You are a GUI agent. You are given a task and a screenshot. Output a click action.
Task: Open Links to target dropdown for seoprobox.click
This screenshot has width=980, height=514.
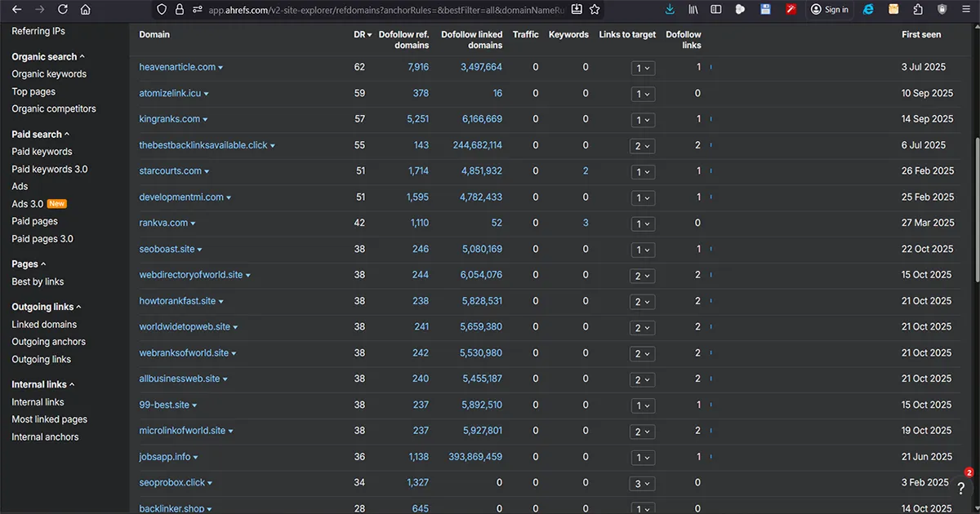(643, 483)
